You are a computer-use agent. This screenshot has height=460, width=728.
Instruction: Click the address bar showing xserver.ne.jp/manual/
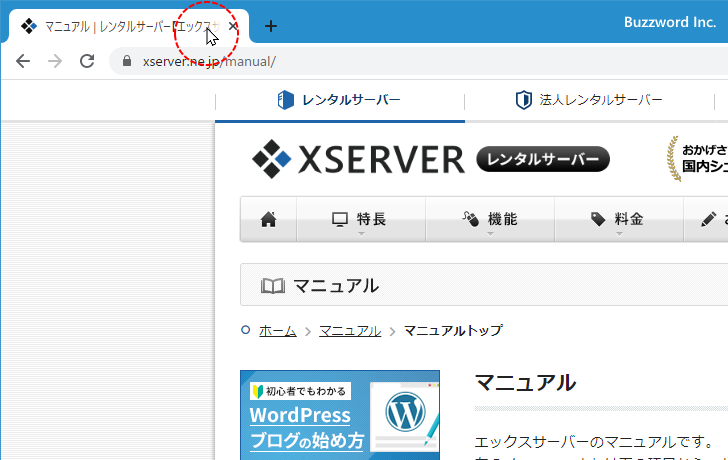tap(418, 61)
